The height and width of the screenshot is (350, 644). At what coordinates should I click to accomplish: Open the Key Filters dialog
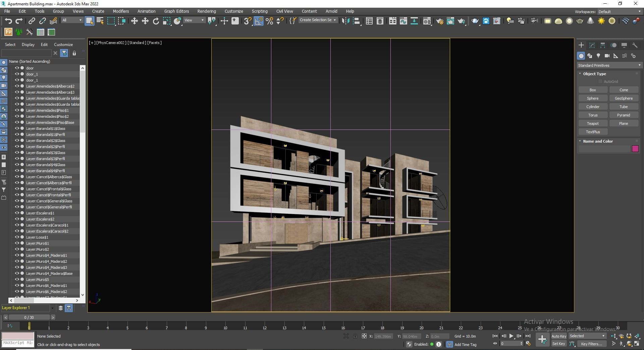(592, 344)
